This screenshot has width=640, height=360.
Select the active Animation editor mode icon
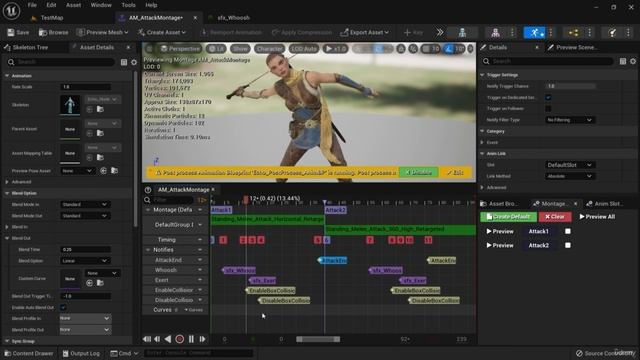point(534,33)
